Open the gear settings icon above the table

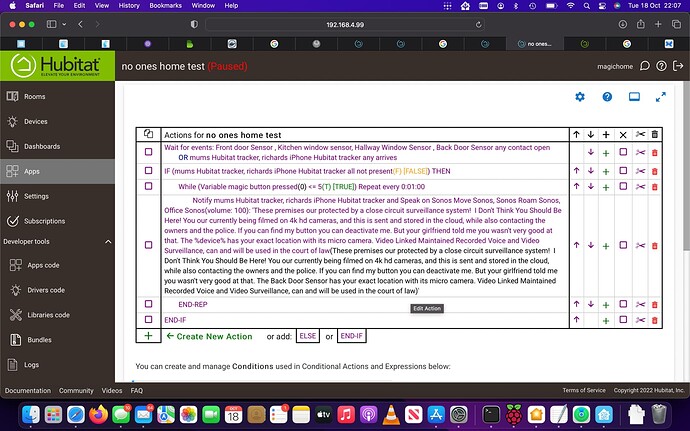pyautogui.click(x=580, y=97)
